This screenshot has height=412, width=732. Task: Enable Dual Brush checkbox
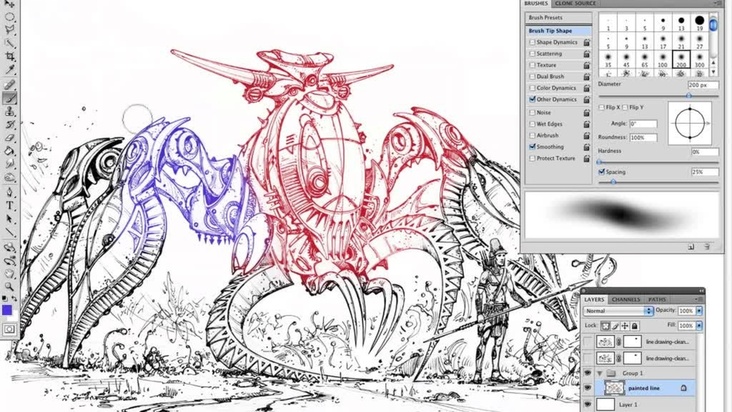point(532,77)
